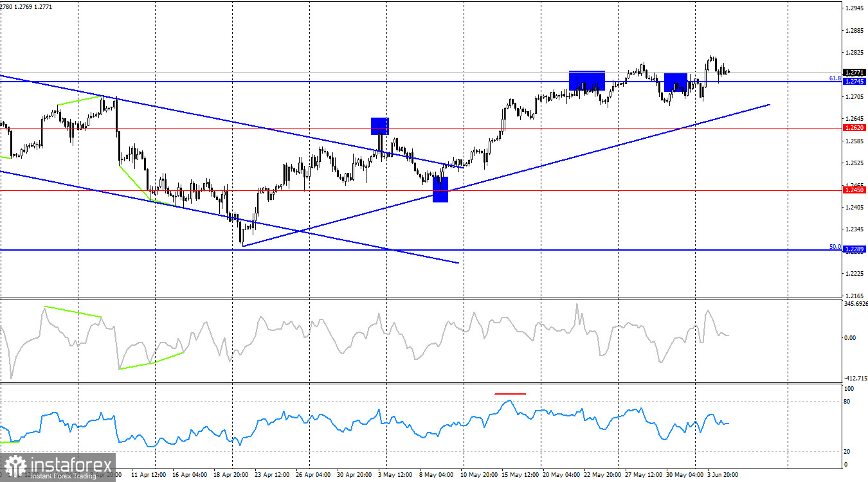Click the 11 Apr 12:00 date label
Viewport: 868px width, 482px height.
coord(149,476)
